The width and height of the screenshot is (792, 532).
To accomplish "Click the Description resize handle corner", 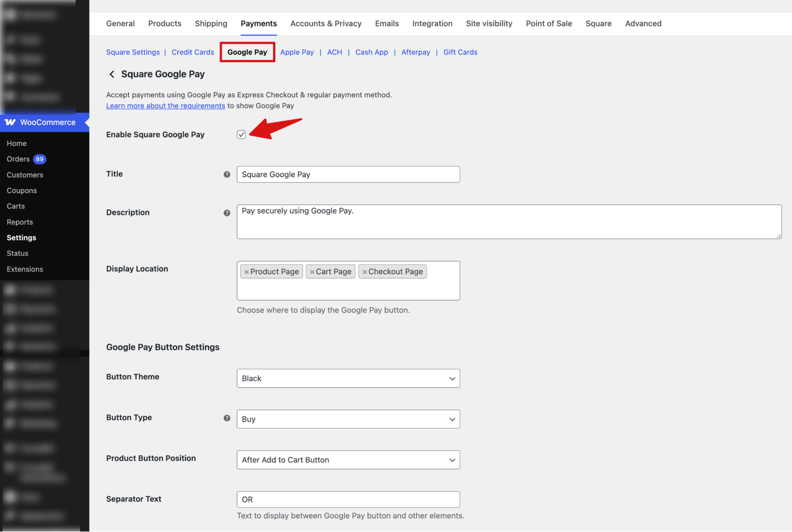I will coord(779,236).
